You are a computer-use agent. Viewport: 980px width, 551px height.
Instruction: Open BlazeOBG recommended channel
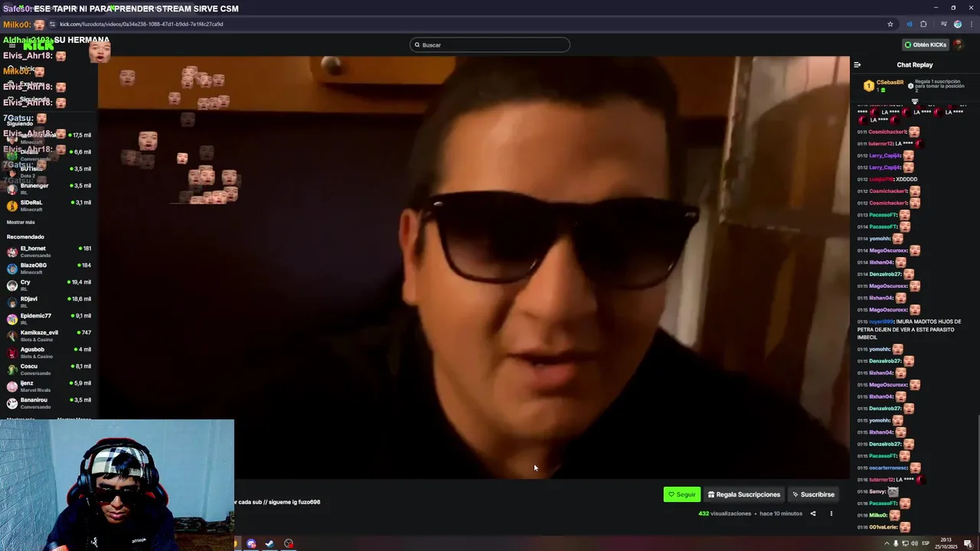[x=49, y=268]
